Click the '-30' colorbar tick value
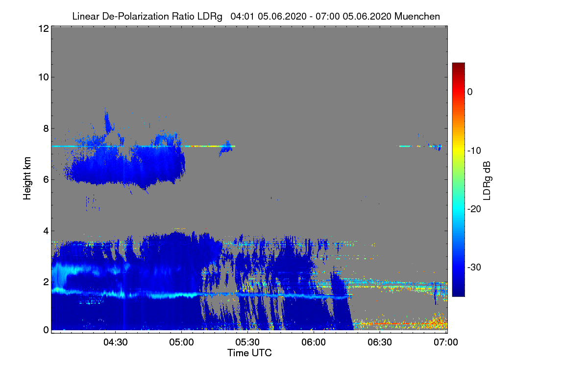The width and height of the screenshot is (588, 392). (474, 268)
